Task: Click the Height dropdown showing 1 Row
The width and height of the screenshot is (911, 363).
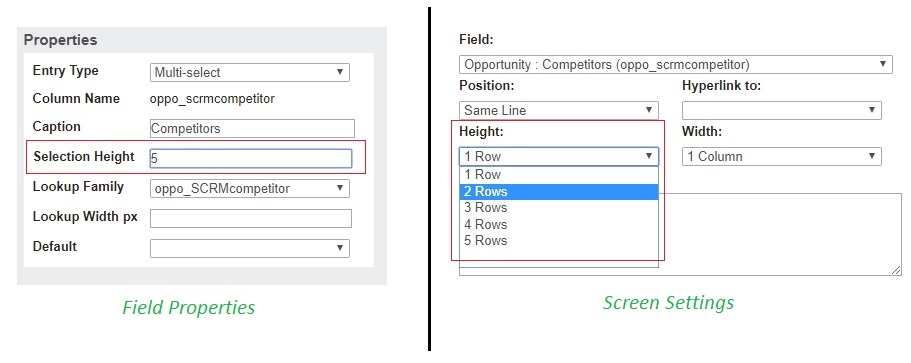Action: pos(559,156)
